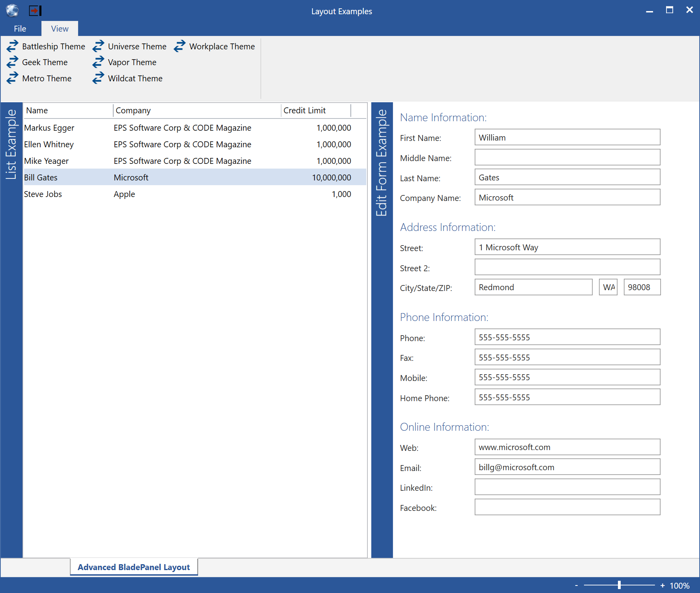This screenshot has width=700, height=593.
Task: Select the Bill Gates row
Action: click(x=195, y=178)
